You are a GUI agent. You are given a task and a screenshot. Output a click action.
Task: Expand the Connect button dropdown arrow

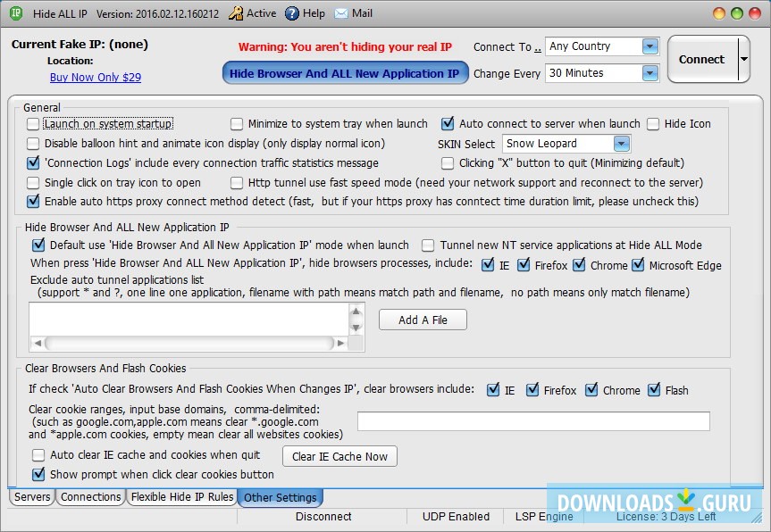pos(744,59)
